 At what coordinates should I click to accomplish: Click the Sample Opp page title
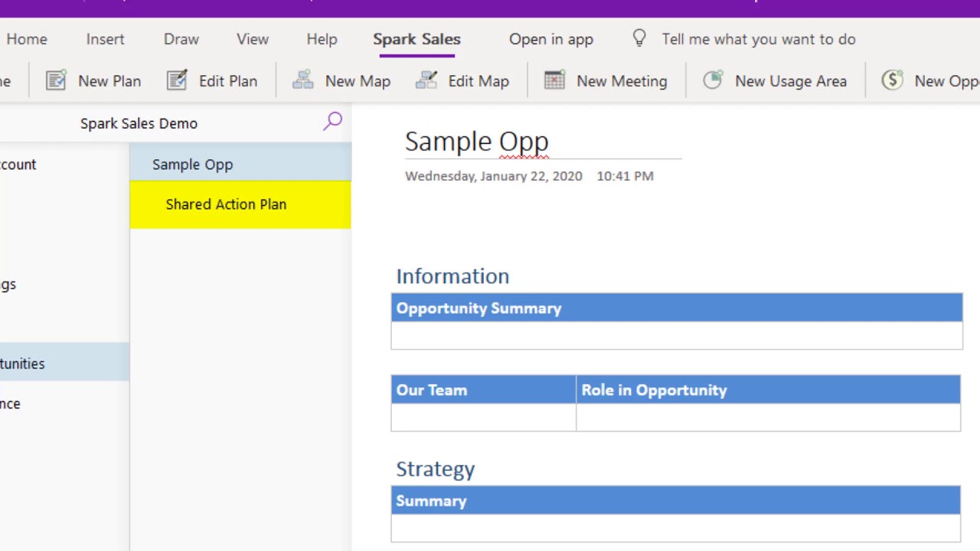(476, 142)
